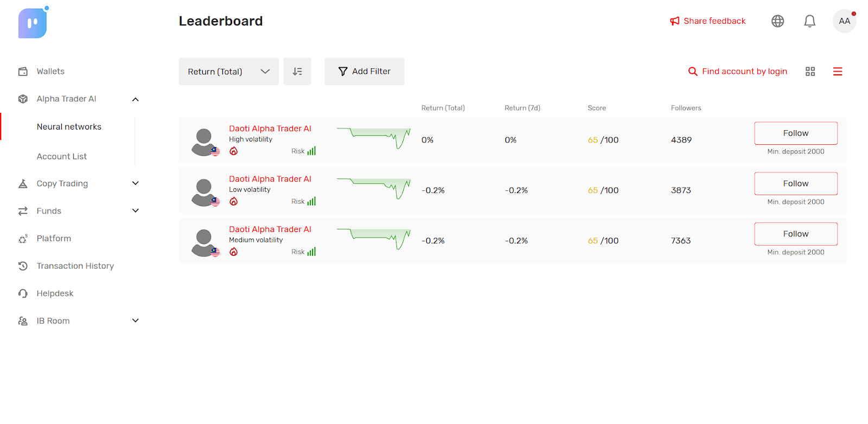Click Add Filter button
The height and width of the screenshot is (424, 868).
pyautogui.click(x=364, y=72)
